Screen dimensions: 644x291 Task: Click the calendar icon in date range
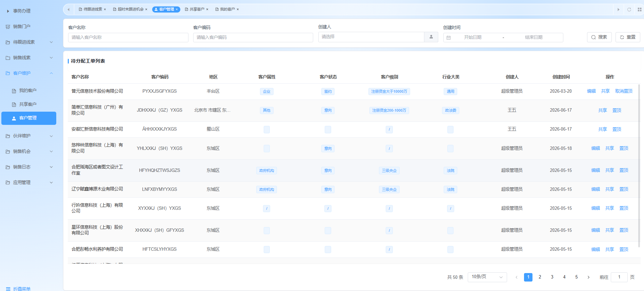point(448,38)
